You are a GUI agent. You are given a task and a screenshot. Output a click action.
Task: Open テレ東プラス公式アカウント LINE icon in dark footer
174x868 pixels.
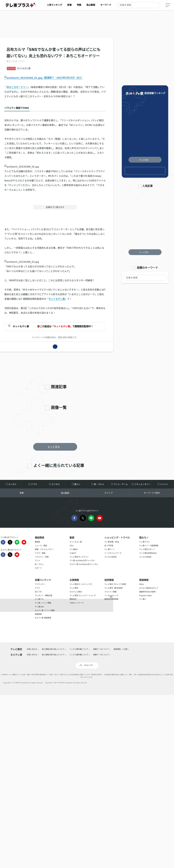tap(91, 518)
